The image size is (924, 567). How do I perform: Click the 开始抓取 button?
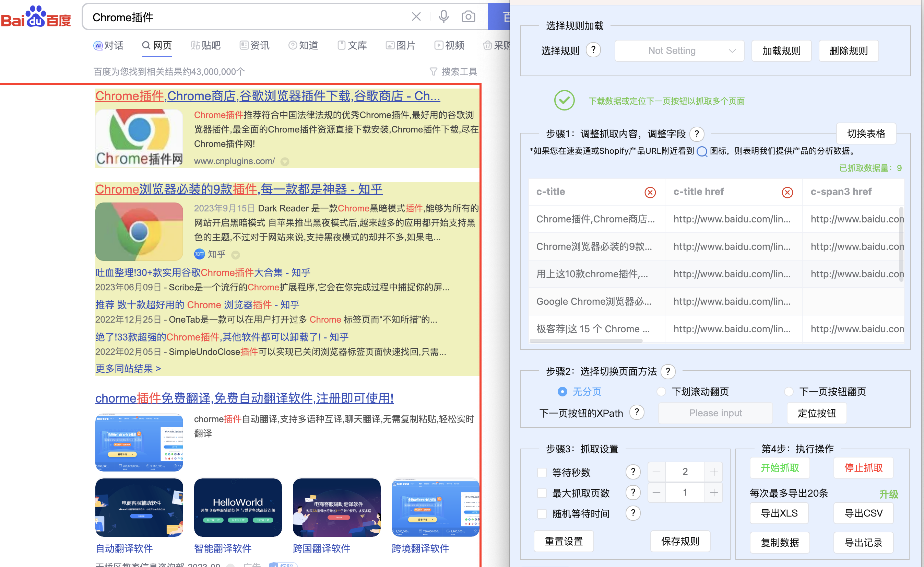779,468
